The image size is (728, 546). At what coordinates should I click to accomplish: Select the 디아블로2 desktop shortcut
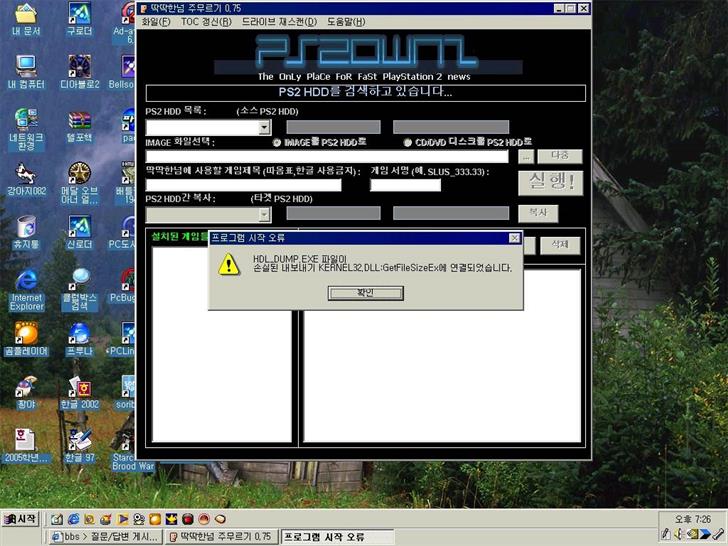[79, 72]
